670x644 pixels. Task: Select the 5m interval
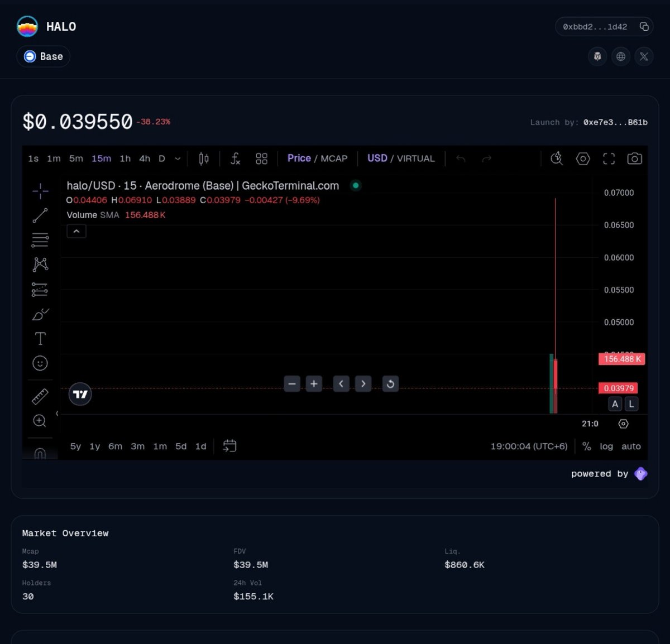click(76, 158)
